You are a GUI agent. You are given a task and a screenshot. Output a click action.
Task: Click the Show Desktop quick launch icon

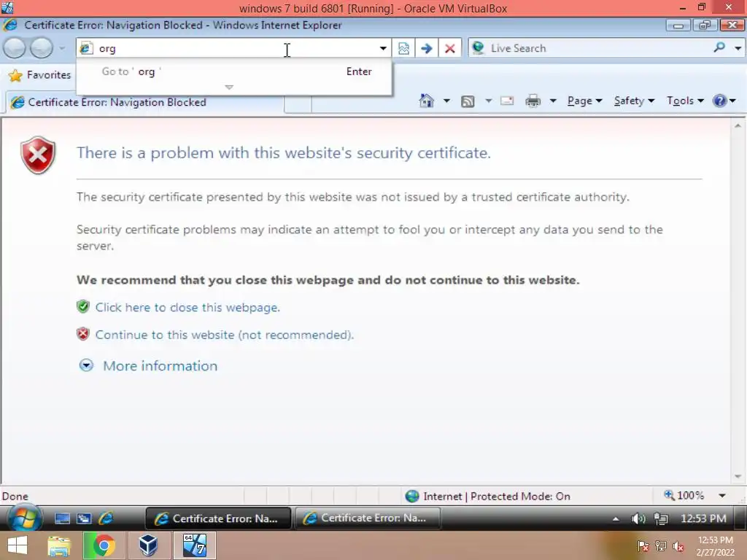(63, 518)
